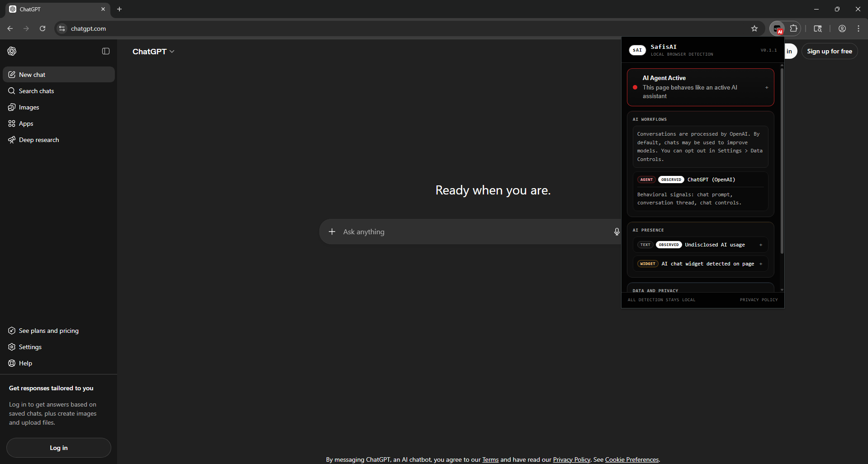Click Get responses tailored to you text
The height and width of the screenshot is (464, 868).
click(51, 388)
